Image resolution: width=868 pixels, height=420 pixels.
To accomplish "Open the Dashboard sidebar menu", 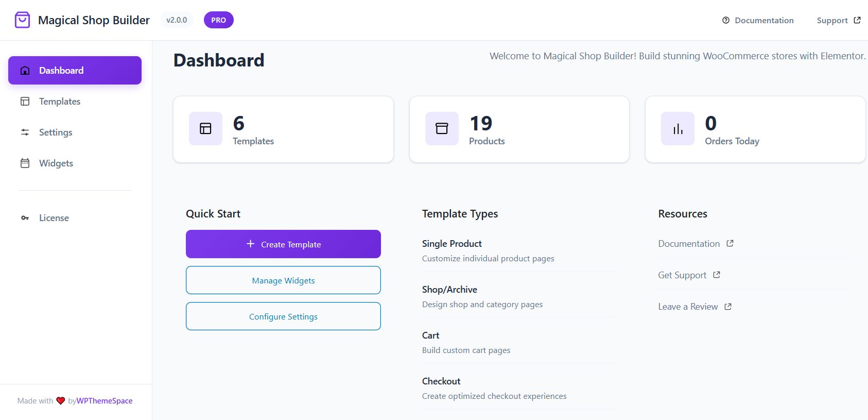I will [75, 71].
